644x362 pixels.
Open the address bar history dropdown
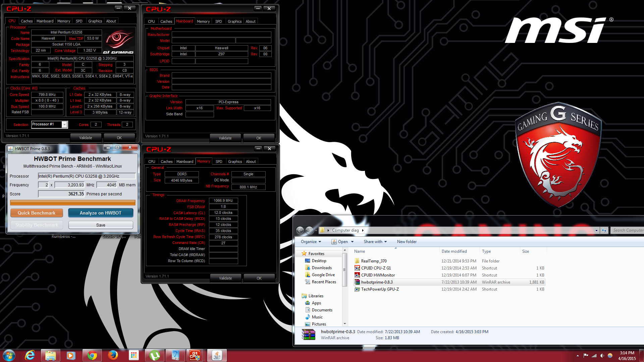(596, 230)
